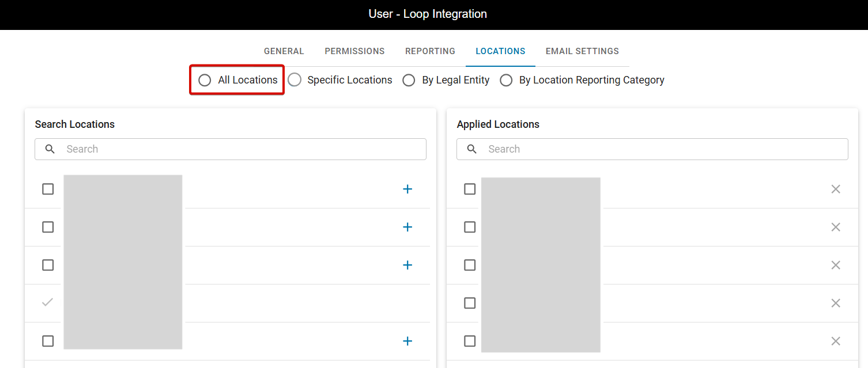Image resolution: width=868 pixels, height=368 pixels.
Task: Select the All Locations radio button
Action: (205, 80)
